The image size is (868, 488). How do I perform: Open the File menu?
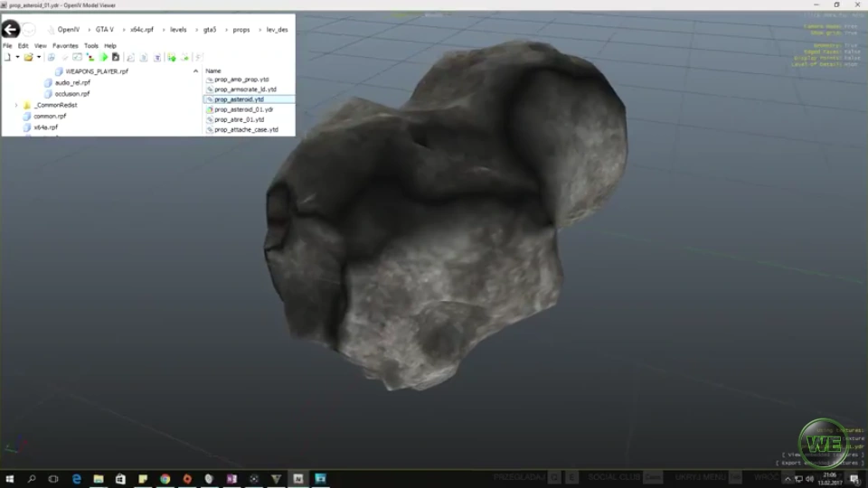(7, 46)
